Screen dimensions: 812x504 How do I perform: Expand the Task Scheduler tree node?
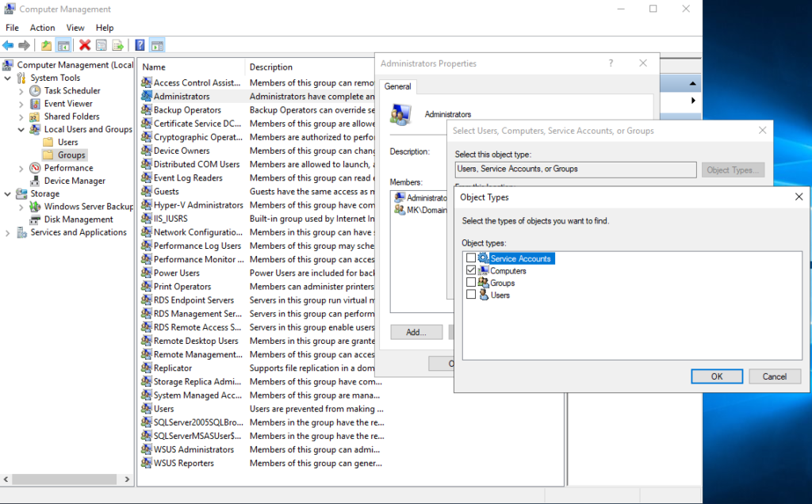click(x=21, y=91)
